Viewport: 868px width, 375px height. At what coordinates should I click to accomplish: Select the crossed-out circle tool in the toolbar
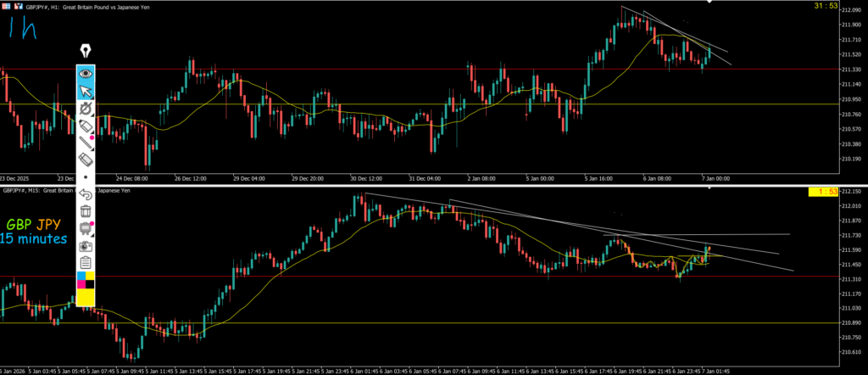[x=86, y=109]
